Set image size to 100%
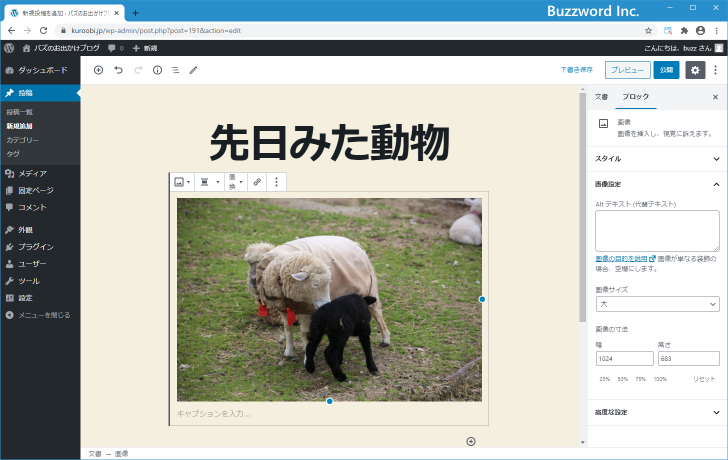The image size is (728, 460). [660, 379]
